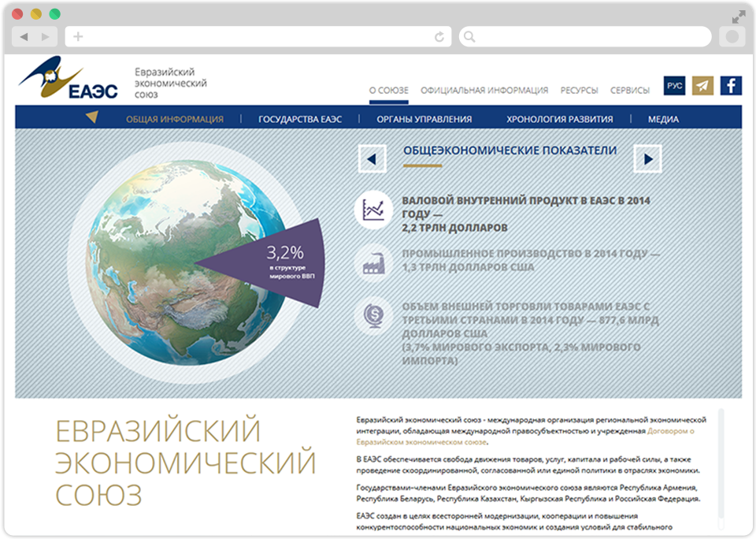Image resolution: width=756 pixels, height=539 pixels.
Task: Switch to ХРОНОЛОГИЯ РАЗВИТИЯ tab
Action: (559, 119)
